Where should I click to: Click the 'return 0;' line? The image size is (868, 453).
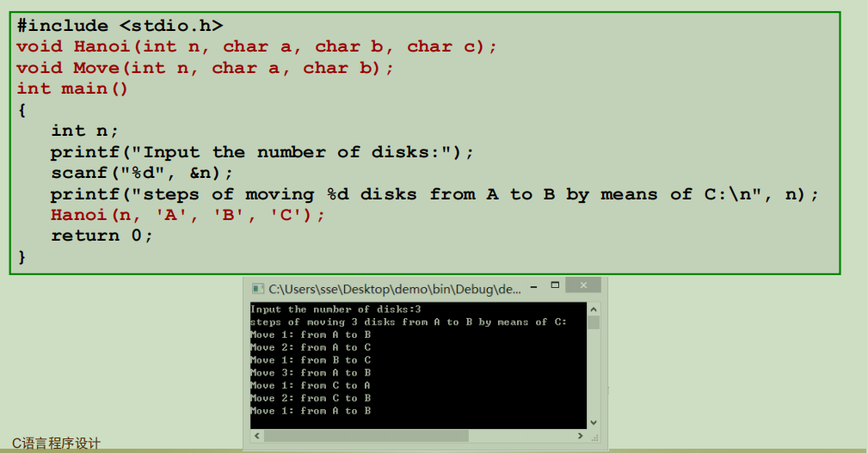pos(102,236)
